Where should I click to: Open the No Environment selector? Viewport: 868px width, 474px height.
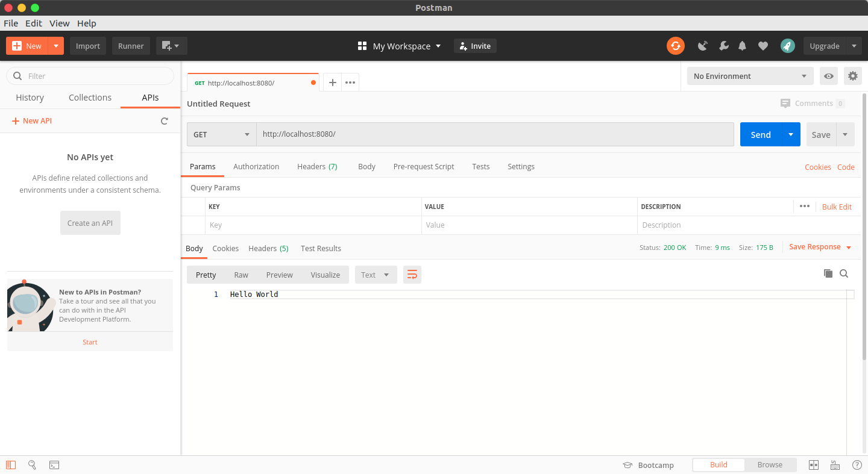(x=750, y=76)
